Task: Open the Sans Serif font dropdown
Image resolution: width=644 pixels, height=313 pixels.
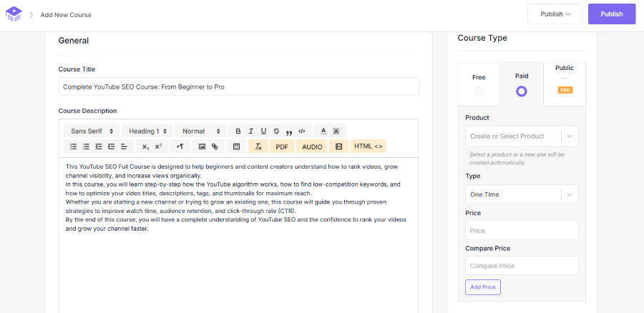Action: (92, 131)
